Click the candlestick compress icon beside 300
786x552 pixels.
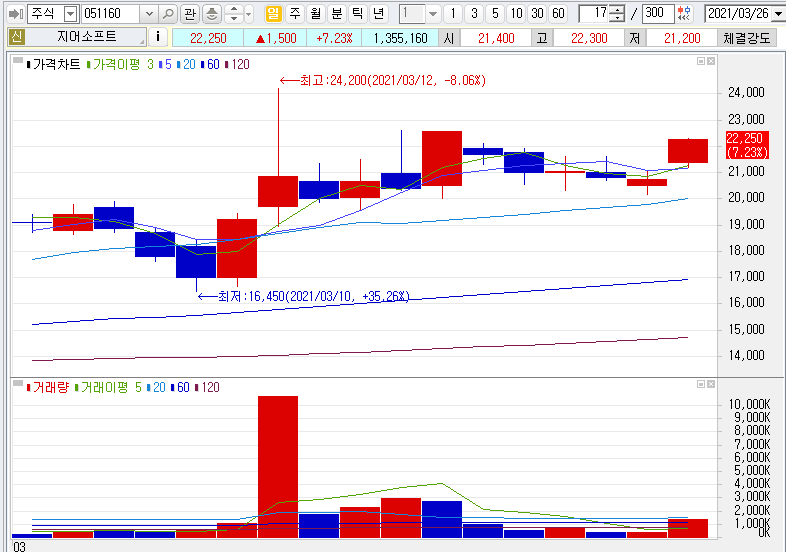click(684, 14)
